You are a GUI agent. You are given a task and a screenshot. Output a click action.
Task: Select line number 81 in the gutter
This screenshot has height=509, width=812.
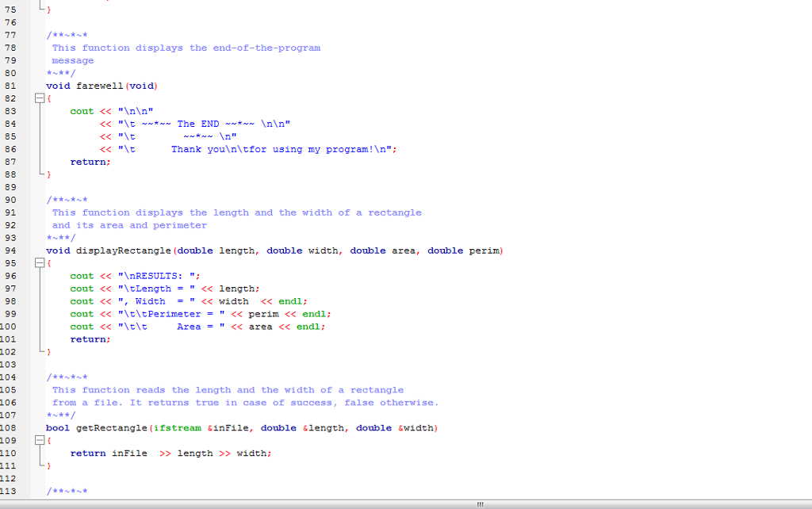(10, 86)
